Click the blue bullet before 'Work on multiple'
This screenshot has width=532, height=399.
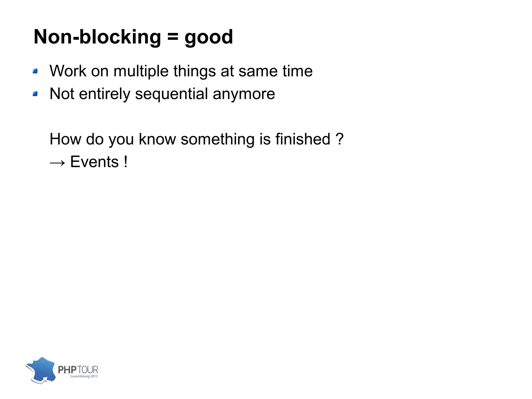click(35, 71)
